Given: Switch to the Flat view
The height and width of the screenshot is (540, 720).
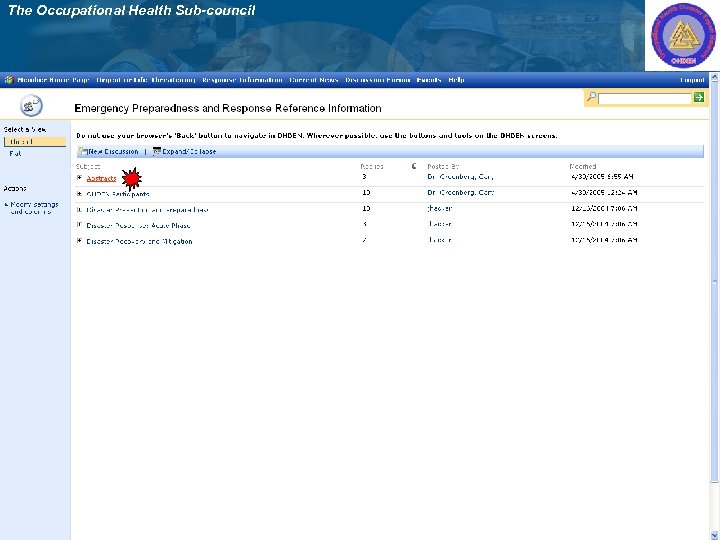Looking at the screenshot, I should [15, 154].
